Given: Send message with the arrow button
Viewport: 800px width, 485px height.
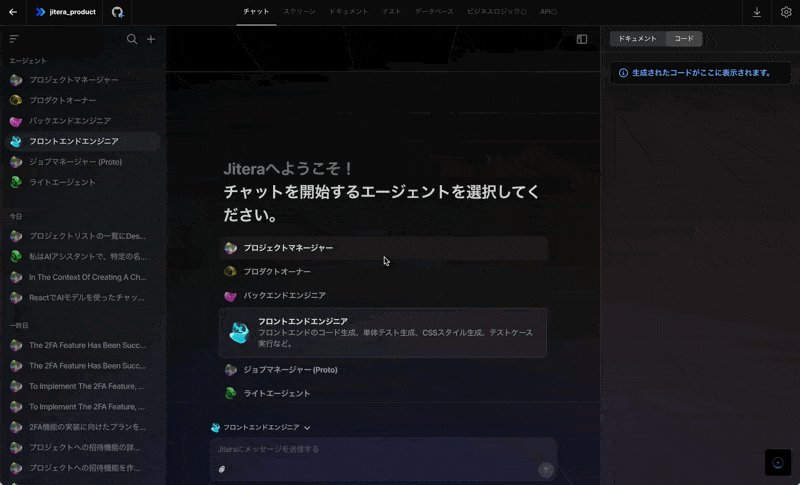Looking at the screenshot, I should click(545, 469).
